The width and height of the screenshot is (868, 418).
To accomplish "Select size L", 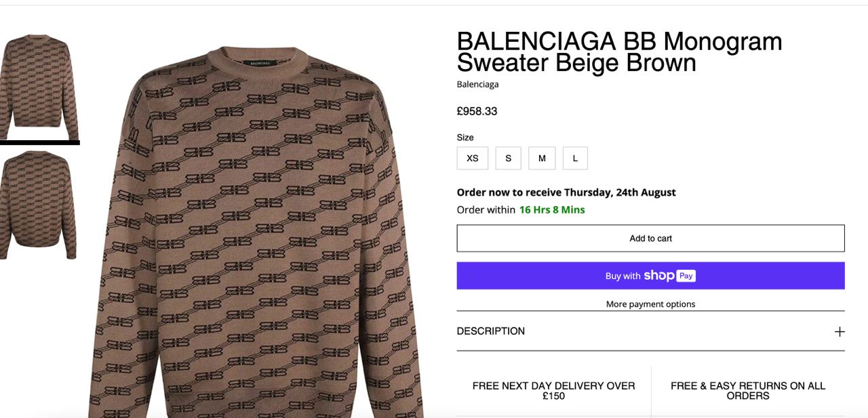I will pos(575,158).
